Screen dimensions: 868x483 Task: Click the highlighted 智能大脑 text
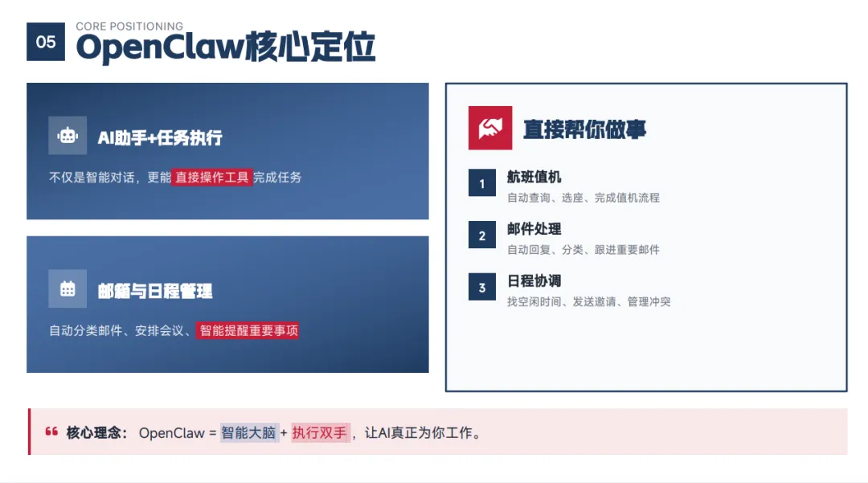click(248, 432)
